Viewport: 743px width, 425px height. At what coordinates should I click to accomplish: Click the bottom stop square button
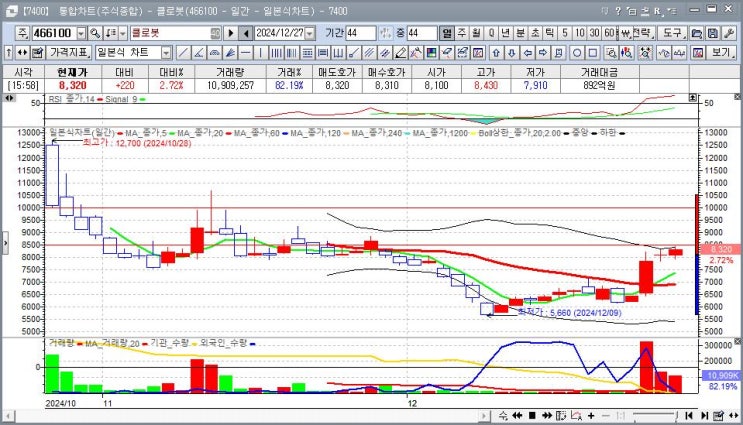pos(532,416)
